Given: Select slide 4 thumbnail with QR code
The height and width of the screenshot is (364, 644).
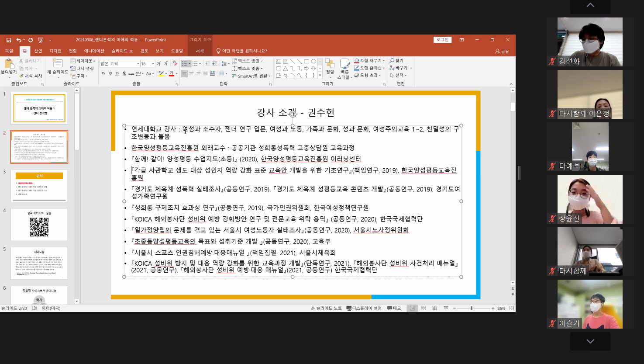Looking at the screenshot, I should (39, 225).
